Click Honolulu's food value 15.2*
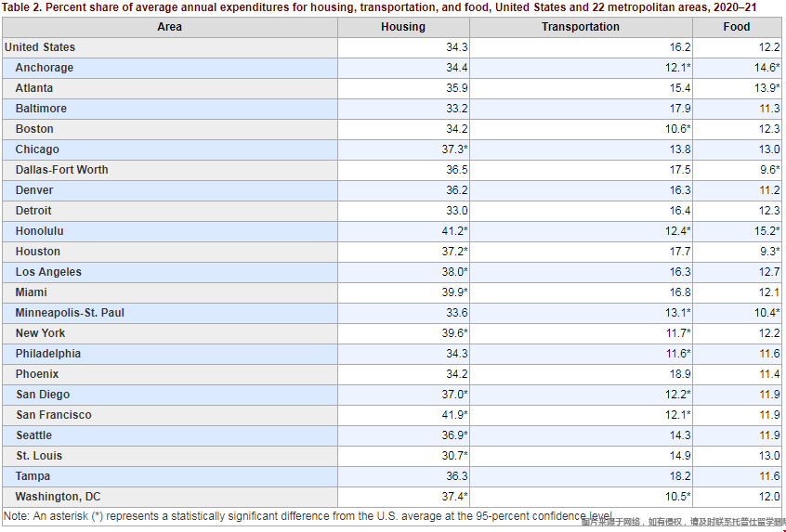The width and height of the screenshot is (786, 532). point(765,231)
